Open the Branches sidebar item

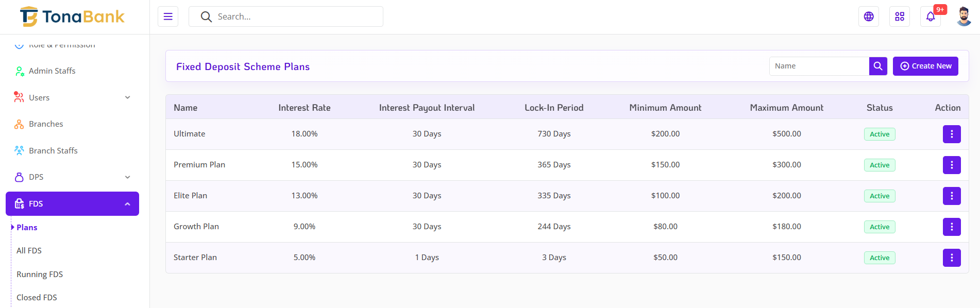point(46,124)
